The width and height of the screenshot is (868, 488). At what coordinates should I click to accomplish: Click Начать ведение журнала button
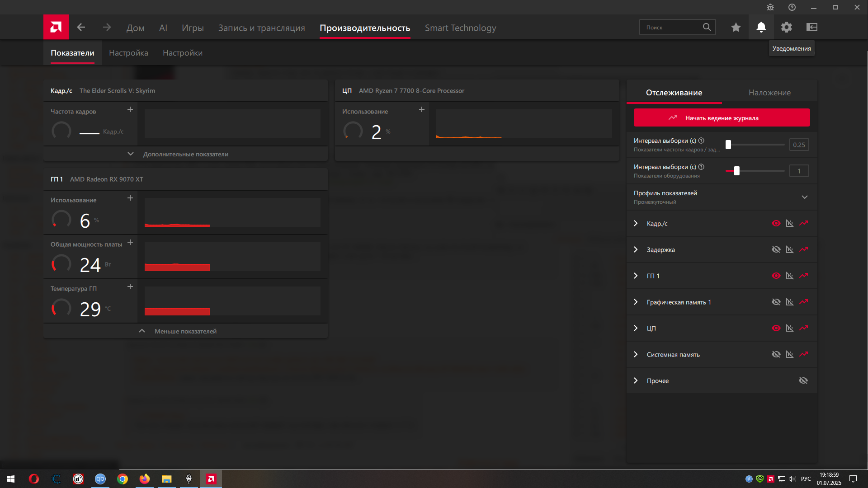pos(722,117)
